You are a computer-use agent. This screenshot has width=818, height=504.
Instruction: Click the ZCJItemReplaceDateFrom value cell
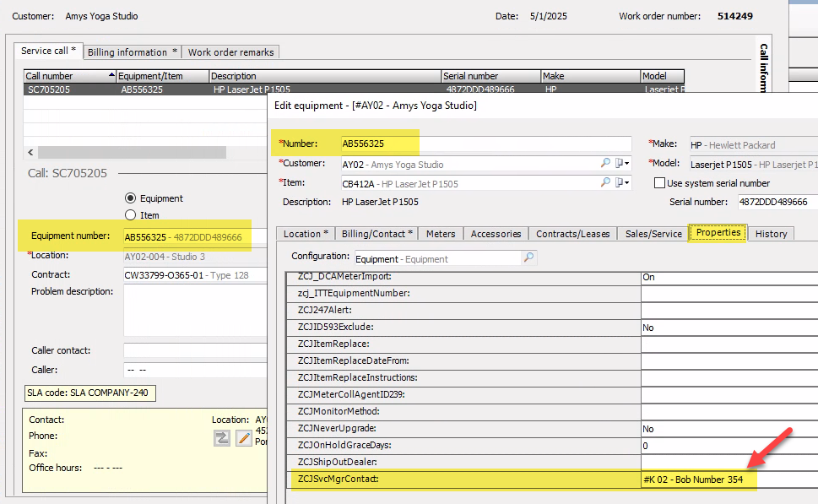729,361
